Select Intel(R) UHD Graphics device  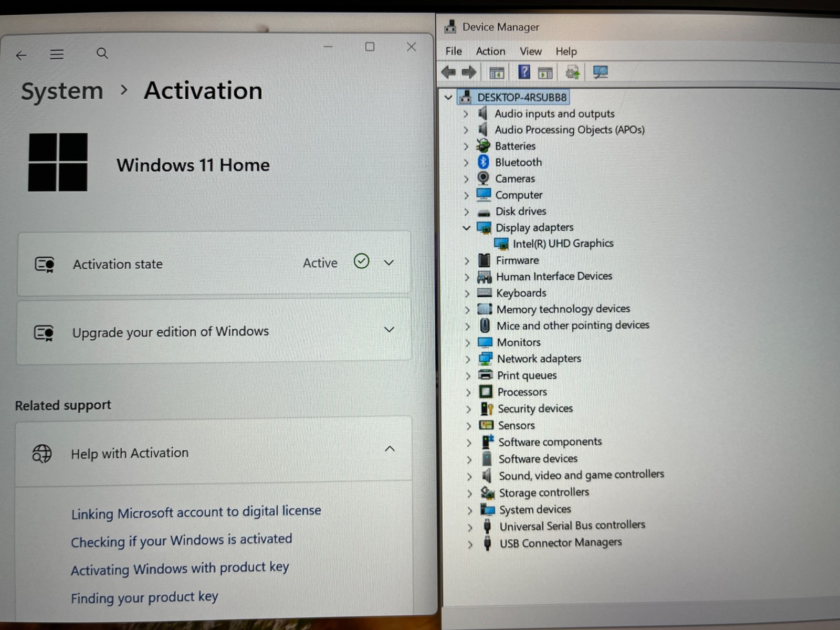(563, 244)
